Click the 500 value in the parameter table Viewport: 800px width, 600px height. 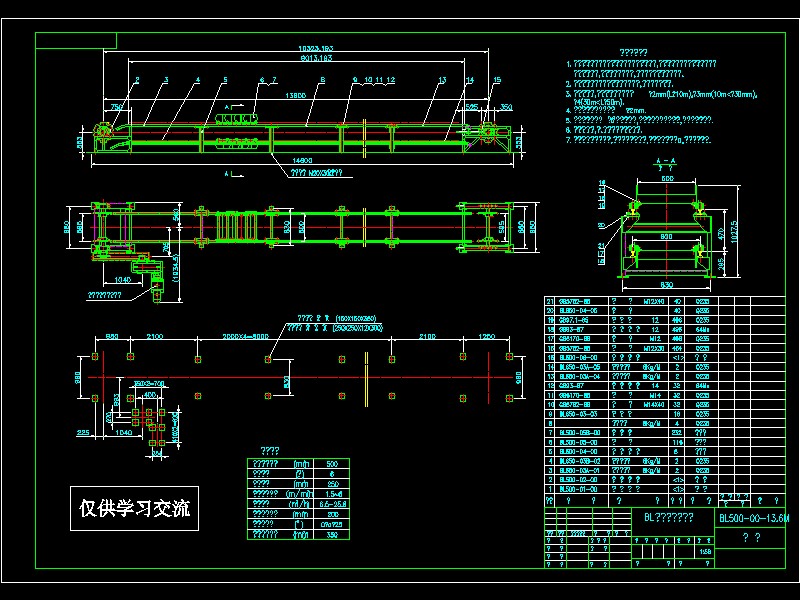click(x=332, y=464)
